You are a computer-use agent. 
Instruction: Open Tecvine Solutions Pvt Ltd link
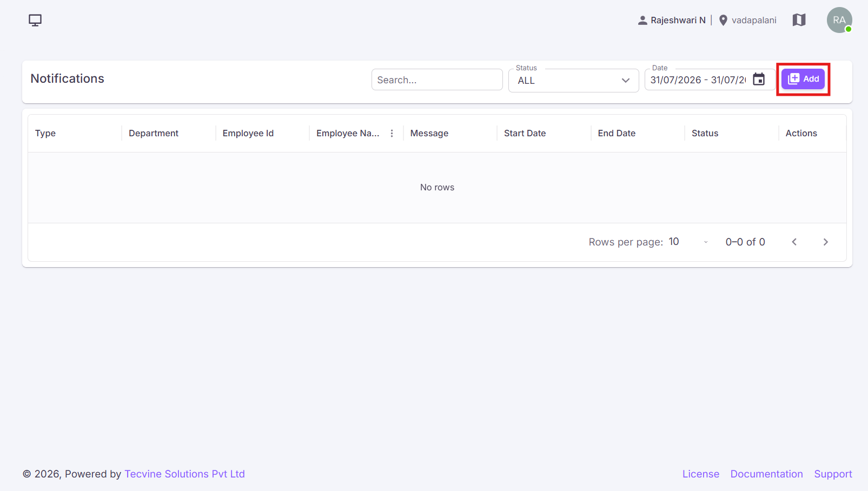[184, 474]
